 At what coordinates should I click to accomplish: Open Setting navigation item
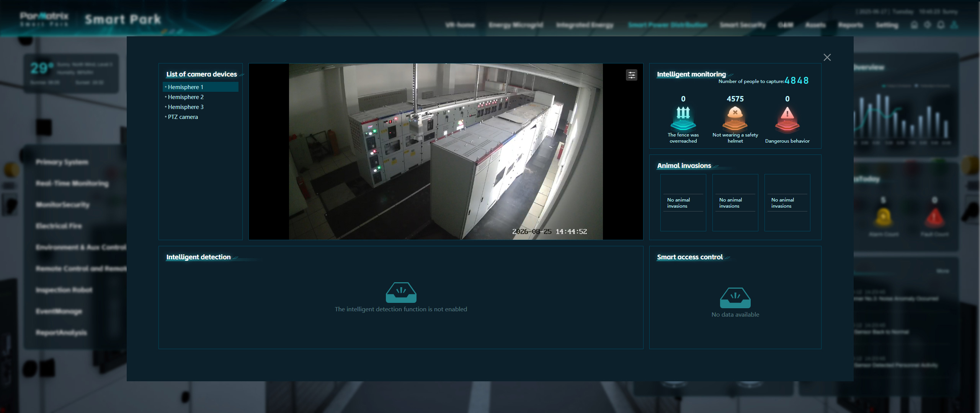click(x=887, y=25)
